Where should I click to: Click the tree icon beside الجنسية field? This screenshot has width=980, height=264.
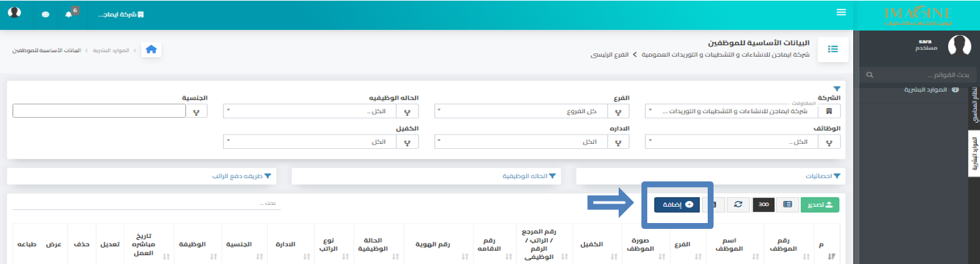[197, 111]
